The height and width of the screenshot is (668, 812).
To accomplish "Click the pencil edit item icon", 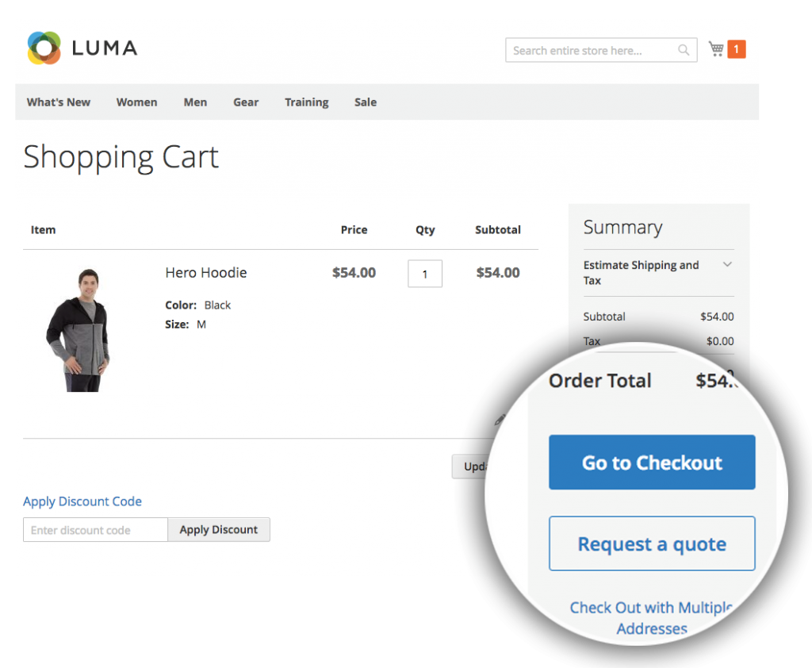I will point(500,420).
